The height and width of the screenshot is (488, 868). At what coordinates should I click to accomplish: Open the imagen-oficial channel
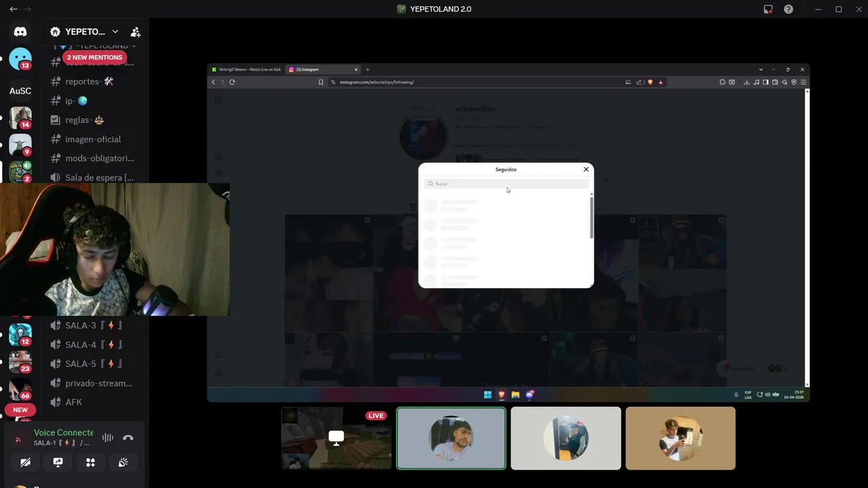pyautogui.click(x=94, y=139)
